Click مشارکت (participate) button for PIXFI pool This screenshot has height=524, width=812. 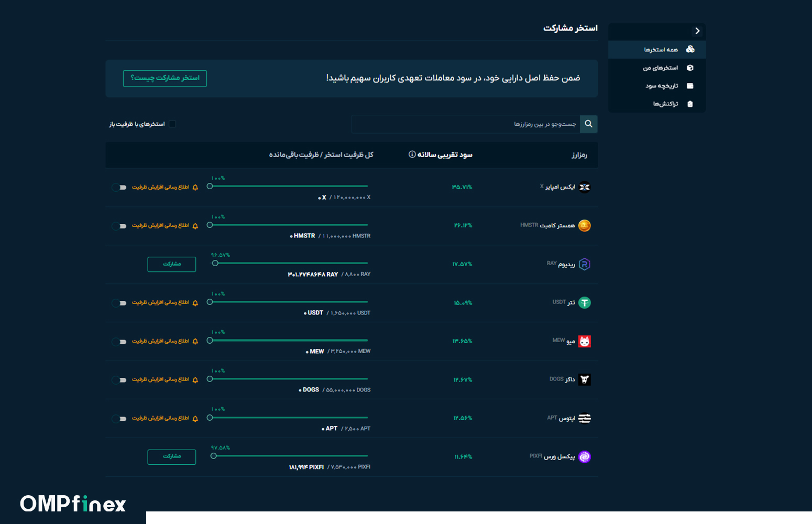point(172,456)
